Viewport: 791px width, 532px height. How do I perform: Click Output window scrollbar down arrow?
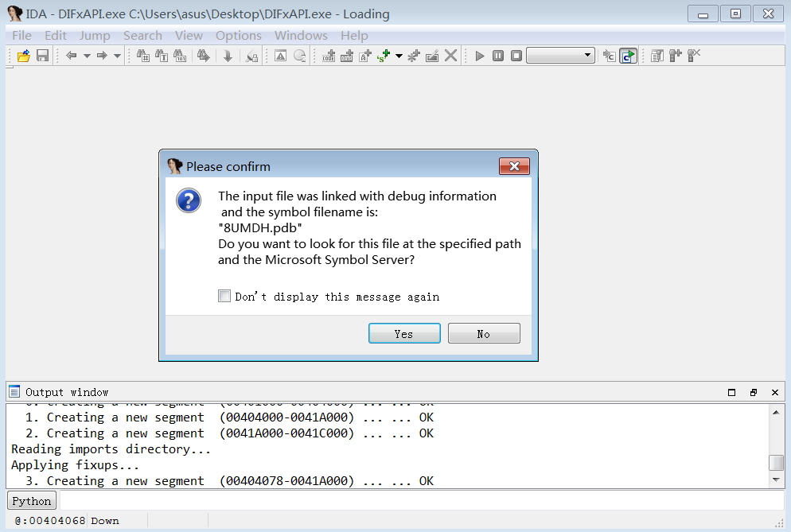[776, 480]
